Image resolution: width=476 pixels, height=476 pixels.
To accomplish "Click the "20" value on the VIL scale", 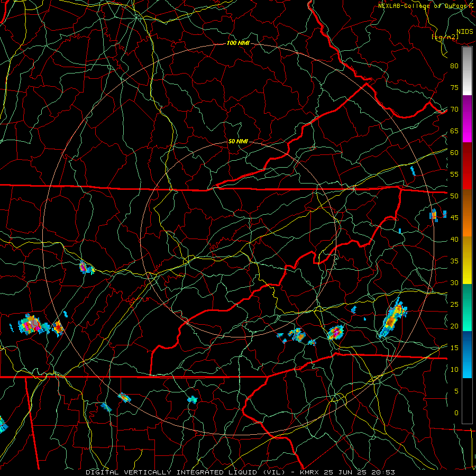I will tap(454, 326).
